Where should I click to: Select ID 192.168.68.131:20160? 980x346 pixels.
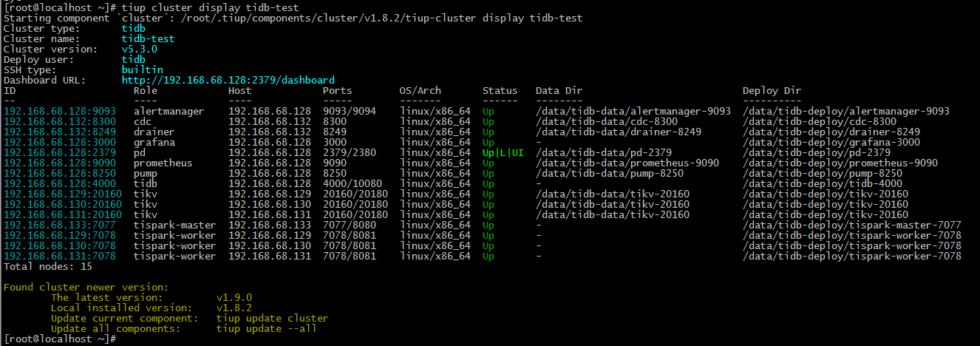point(63,214)
